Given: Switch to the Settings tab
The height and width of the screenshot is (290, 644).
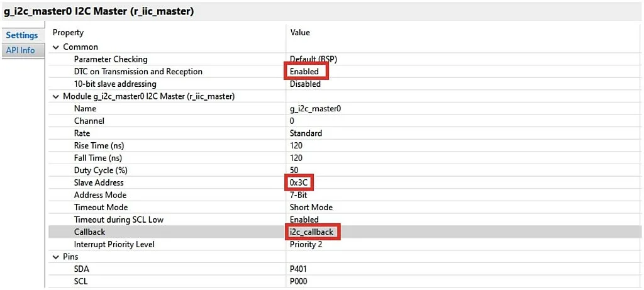Looking at the screenshot, I should tap(22, 35).
